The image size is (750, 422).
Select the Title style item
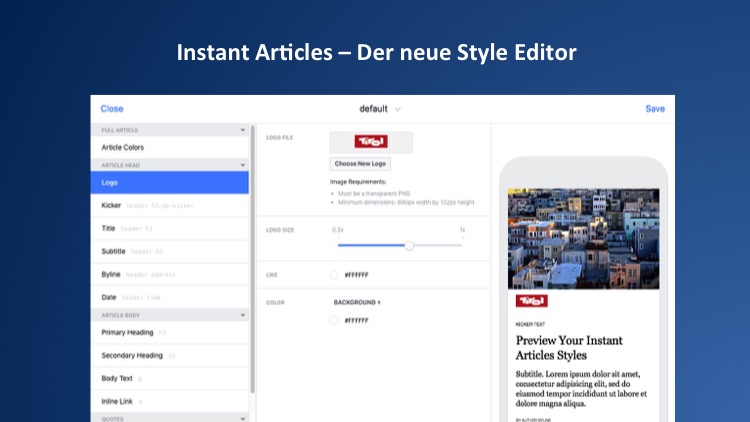(109, 228)
